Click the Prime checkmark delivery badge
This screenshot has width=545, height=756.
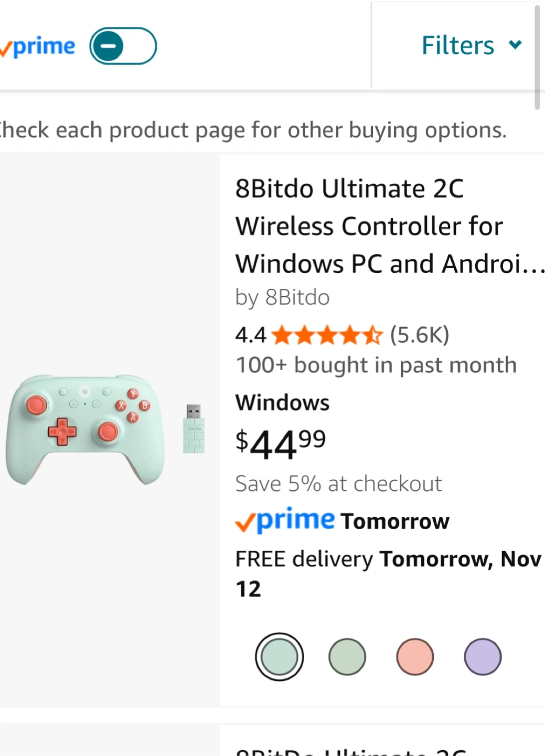285,521
